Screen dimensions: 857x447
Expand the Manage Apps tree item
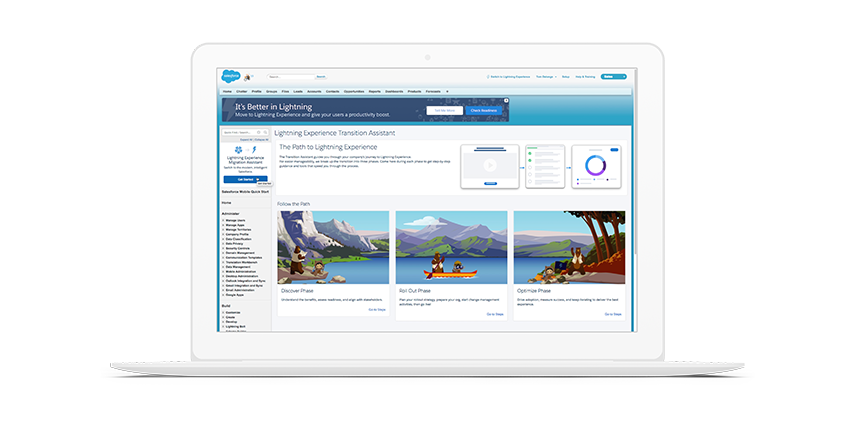tap(224, 225)
